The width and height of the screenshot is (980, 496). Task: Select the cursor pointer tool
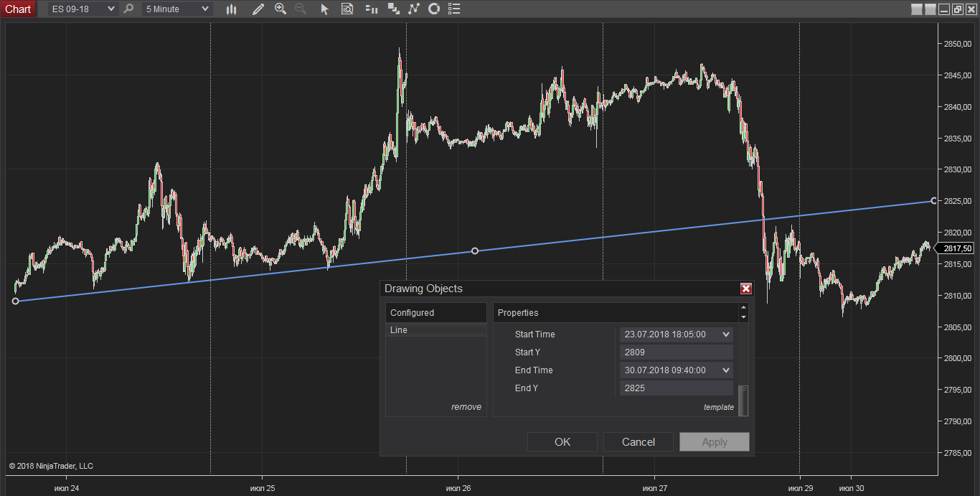[x=324, y=9]
